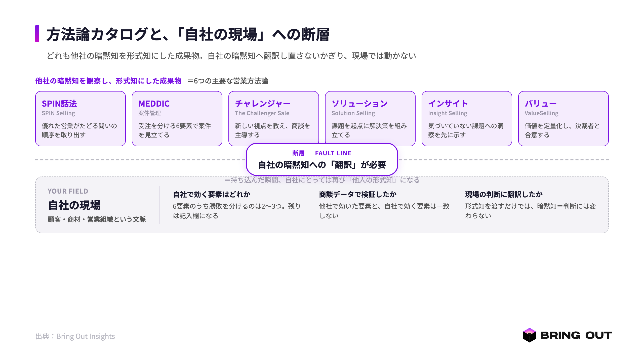Viewport: 644px width, 362px height.
Task: Click the source note '出典：Bring Out Insights'
Action: [75, 336]
